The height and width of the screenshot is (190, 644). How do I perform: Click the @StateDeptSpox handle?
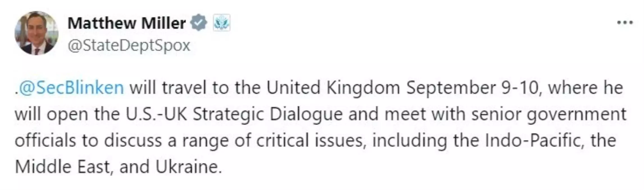(129, 46)
